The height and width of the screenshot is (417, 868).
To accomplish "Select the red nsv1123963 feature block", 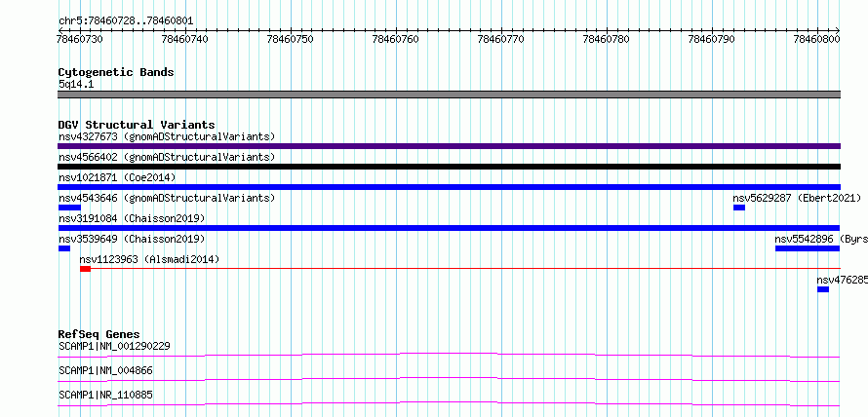I will click(x=85, y=269).
